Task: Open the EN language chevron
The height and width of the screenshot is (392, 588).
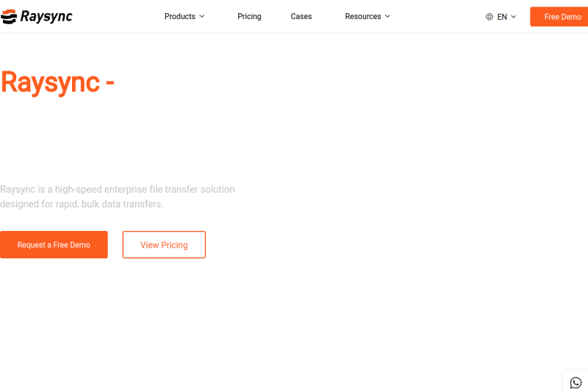Action: click(x=513, y=16)
